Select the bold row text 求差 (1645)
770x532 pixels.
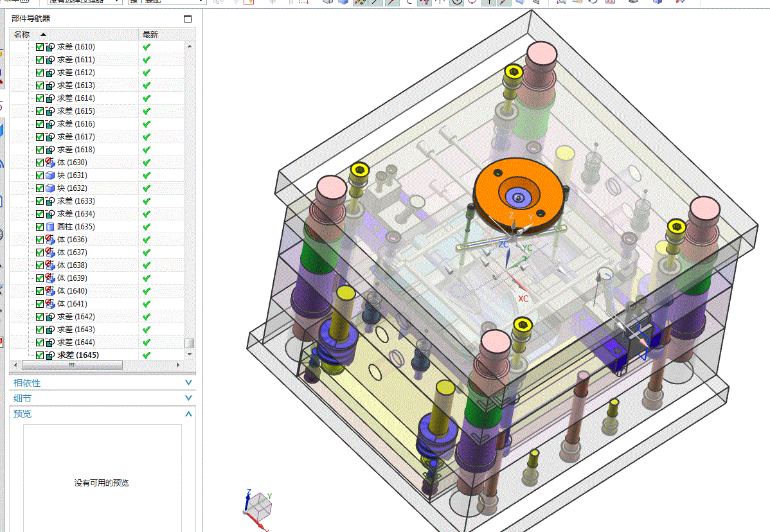click(78, 355)
